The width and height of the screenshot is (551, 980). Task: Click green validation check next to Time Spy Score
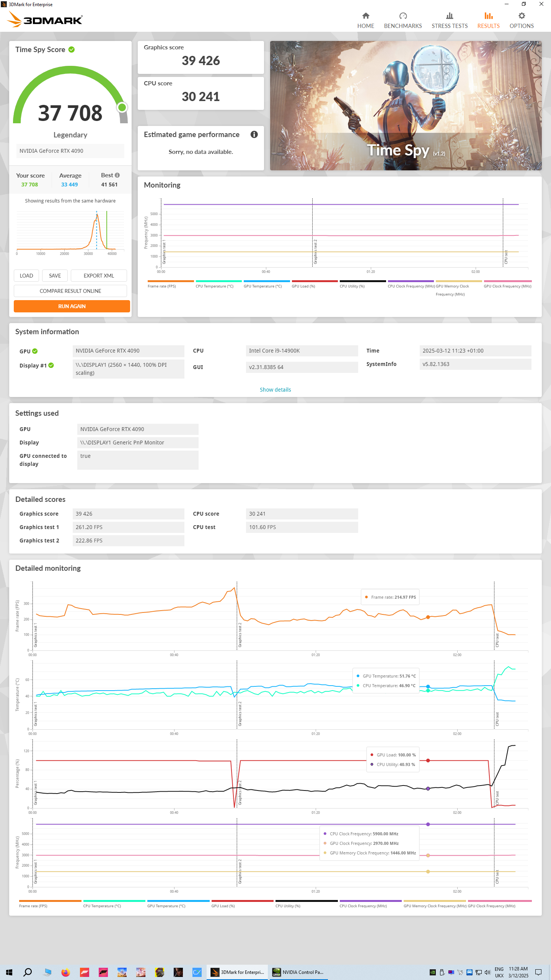click(x=72, y=49)
